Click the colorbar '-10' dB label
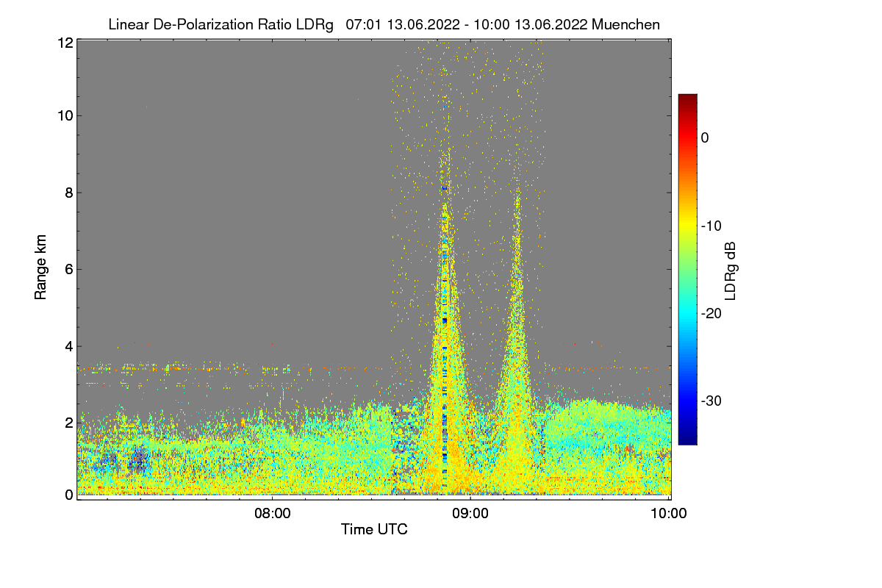 pos(711,226)
